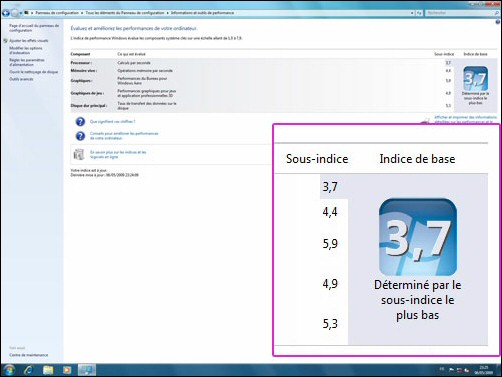Open Windows Explorer folder from taskbar
This screenshot has height=377, width=502.
click(x=48, y=370)
